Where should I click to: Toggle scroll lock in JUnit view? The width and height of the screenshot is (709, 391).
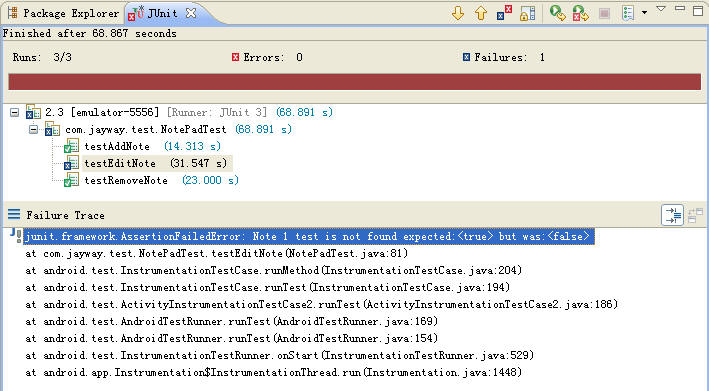point(527,13)
